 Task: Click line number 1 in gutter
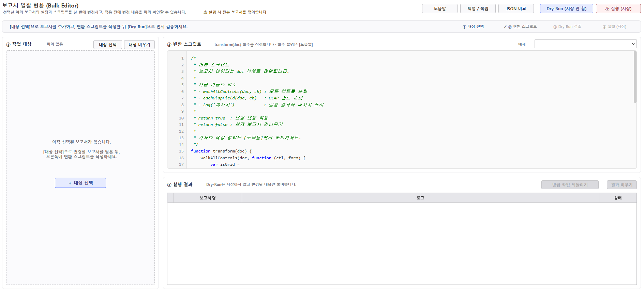(x=182, y=58)
